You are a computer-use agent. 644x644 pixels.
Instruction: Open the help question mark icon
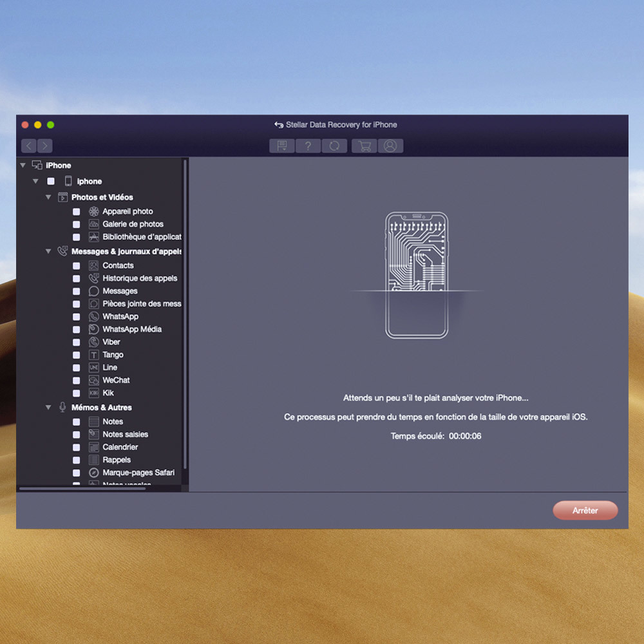(308, 146)
